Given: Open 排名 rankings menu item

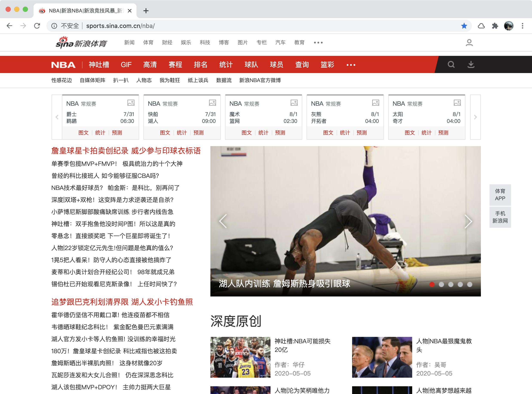Looking at the screenshot, I should pos(201,65).
